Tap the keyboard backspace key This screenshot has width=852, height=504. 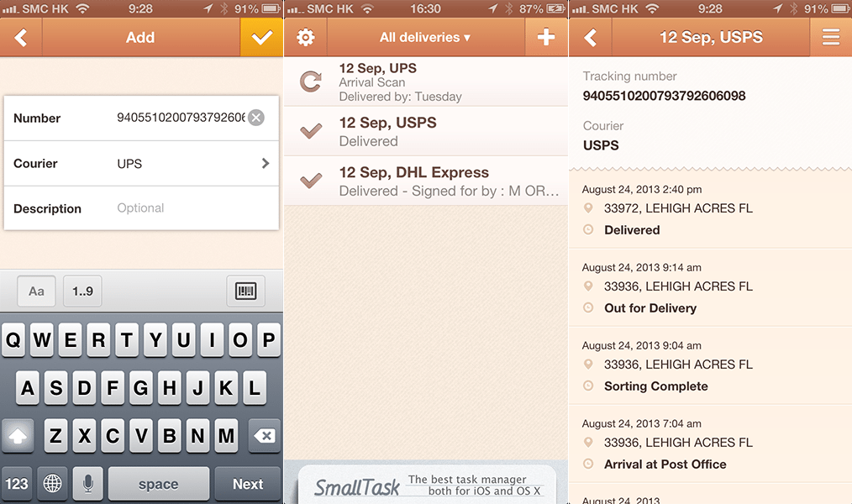coord(265,436)
